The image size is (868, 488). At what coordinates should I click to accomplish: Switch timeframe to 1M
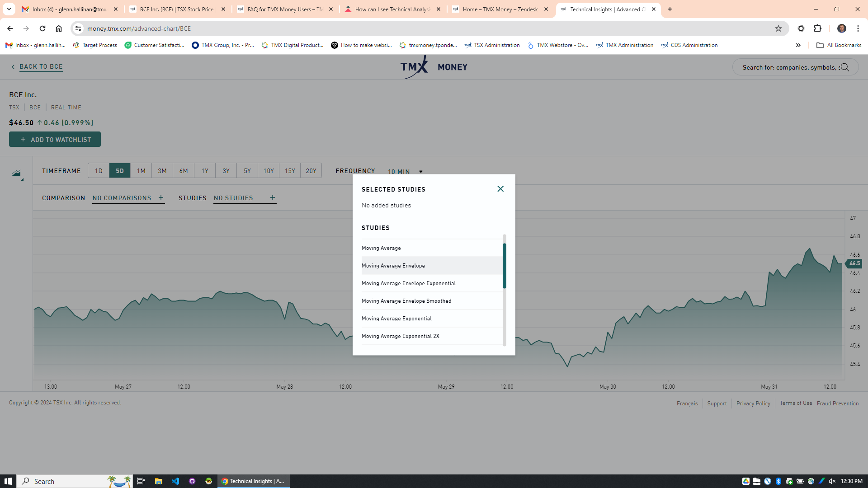point(141,171)
